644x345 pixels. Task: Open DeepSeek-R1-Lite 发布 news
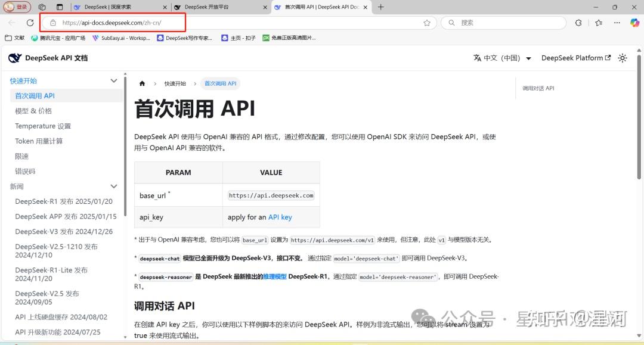51,274
